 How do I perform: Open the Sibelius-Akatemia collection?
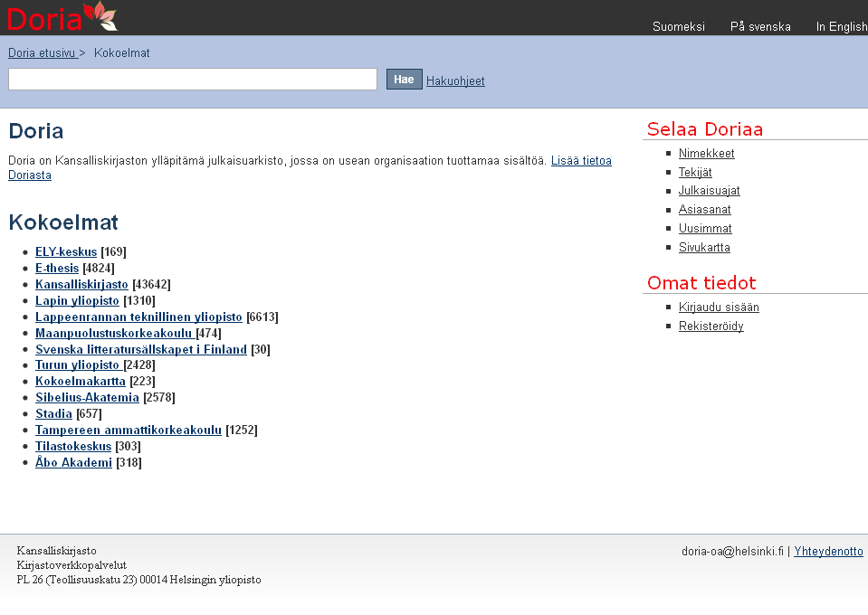coord(87,397)
